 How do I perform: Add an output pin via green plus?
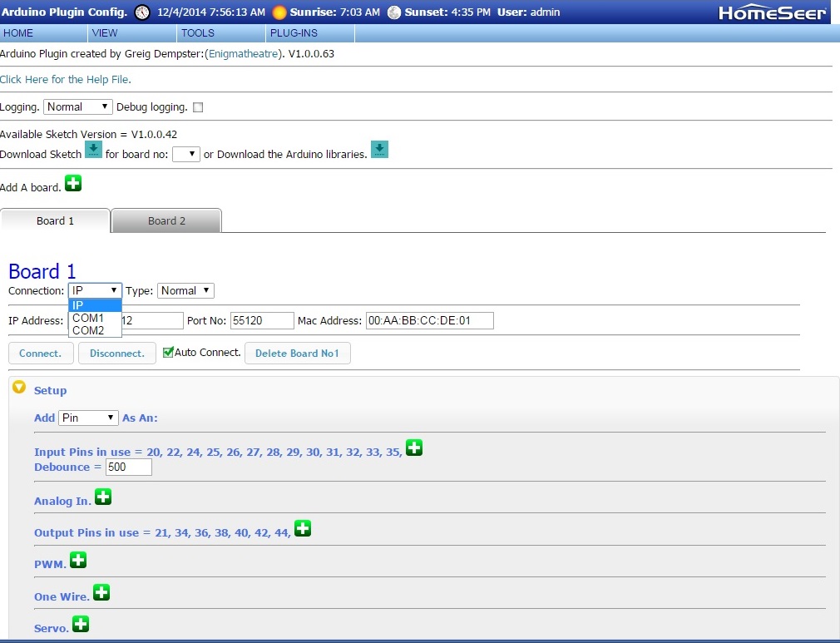point(303,528)
